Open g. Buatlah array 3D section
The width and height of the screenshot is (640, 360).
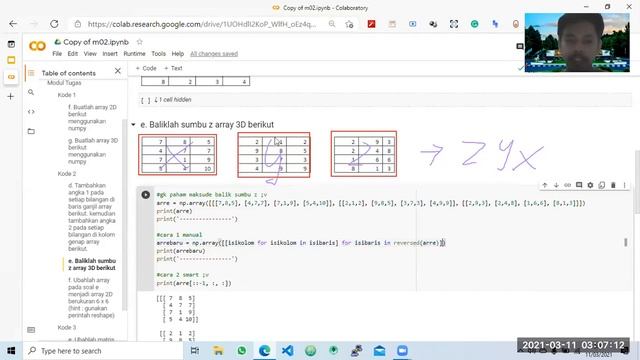click(93, 151)
